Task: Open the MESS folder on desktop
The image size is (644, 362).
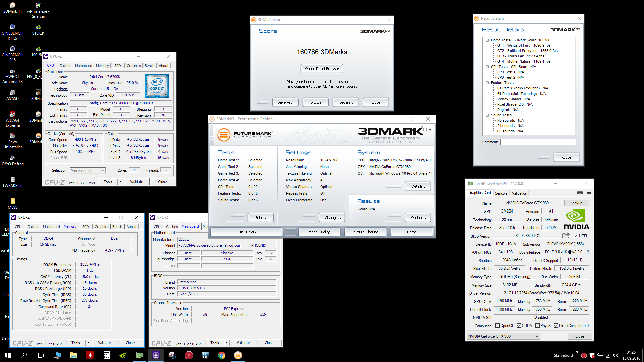Action: pos(12,204)
